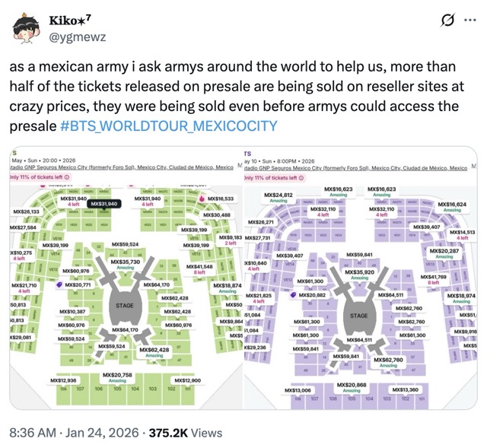Open the Grok explain-post icon
487x448 pixels.
[x=448, y=20]
